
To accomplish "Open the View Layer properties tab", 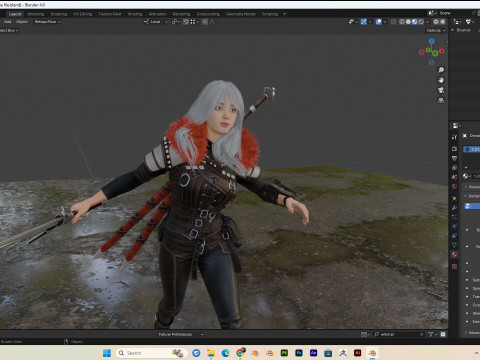I will pyautogui.click(x=454, y=167).
